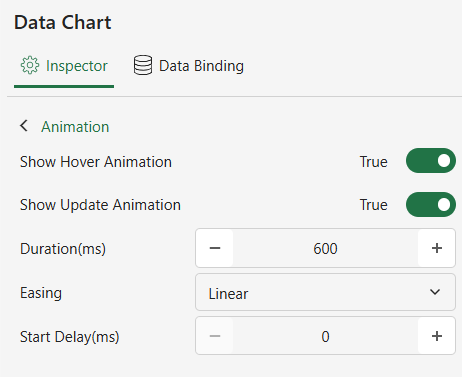Click the Animation breadcrumb link

[75, 127]
